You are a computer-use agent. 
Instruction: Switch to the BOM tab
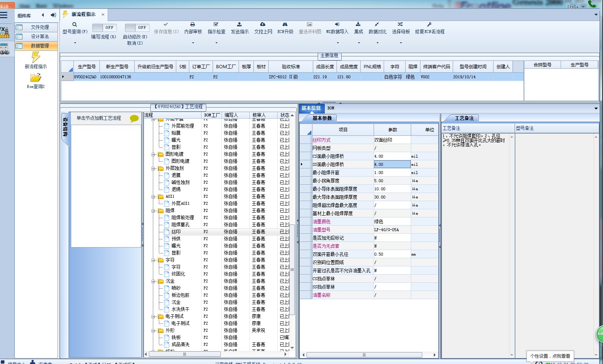click(x=331, y=108)
